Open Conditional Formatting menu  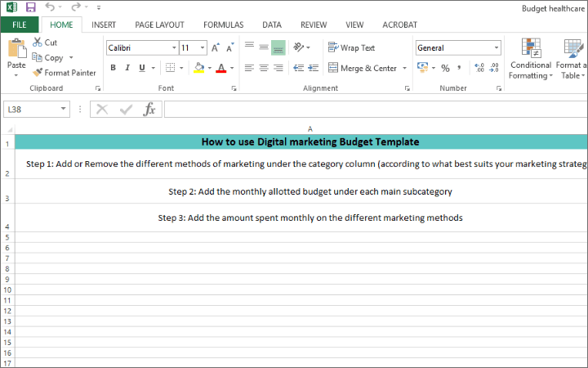531,59
